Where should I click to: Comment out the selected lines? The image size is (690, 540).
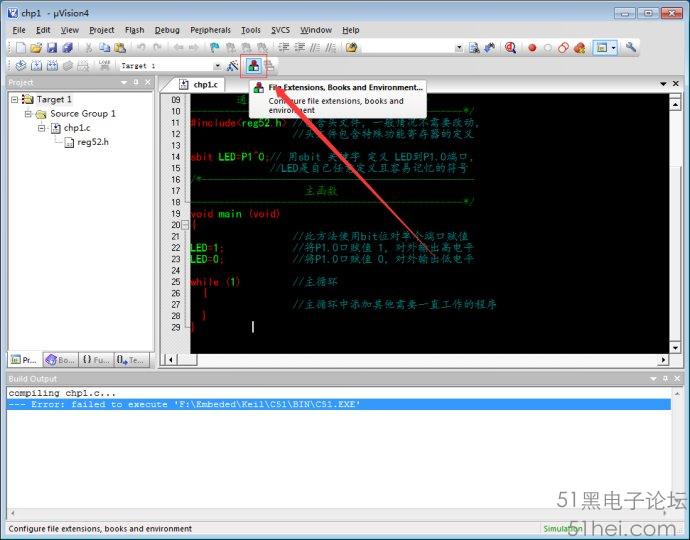click(315, 48)
